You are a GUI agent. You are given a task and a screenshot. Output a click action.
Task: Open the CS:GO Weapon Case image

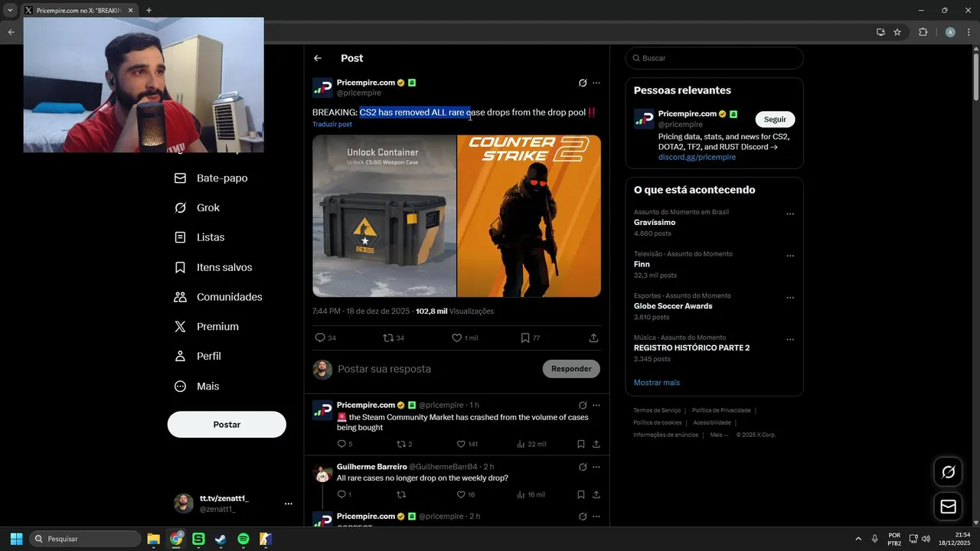[384, 216]
